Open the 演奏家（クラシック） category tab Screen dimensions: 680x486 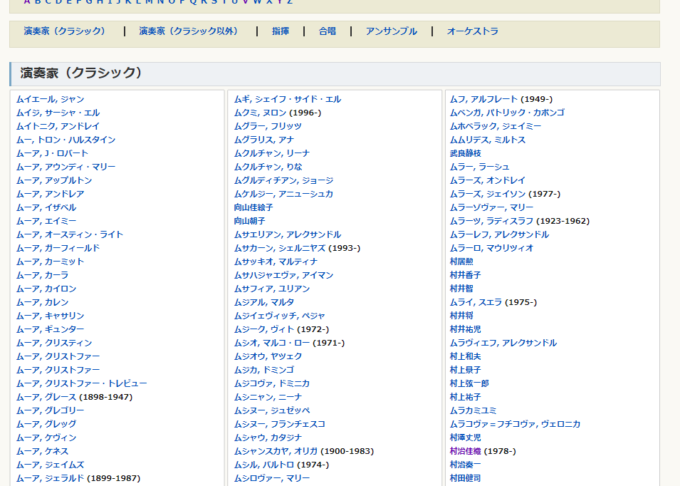[x=64, y=32]
